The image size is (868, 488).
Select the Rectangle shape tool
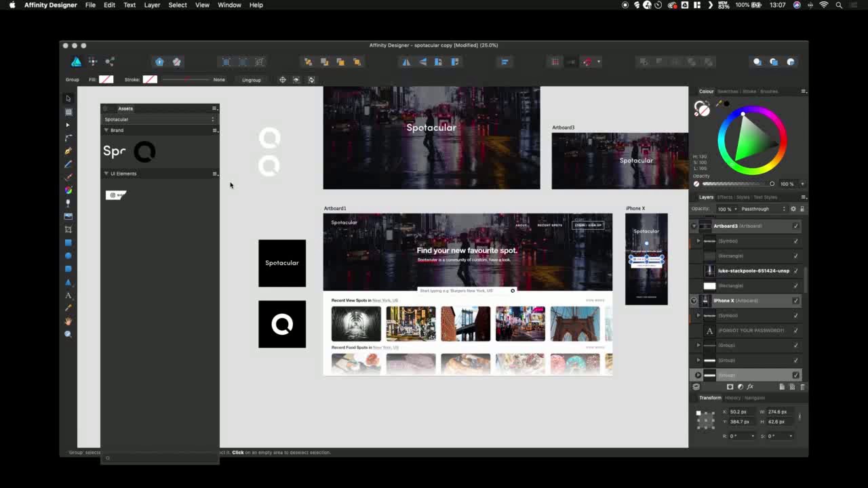(x=68, y=243)
